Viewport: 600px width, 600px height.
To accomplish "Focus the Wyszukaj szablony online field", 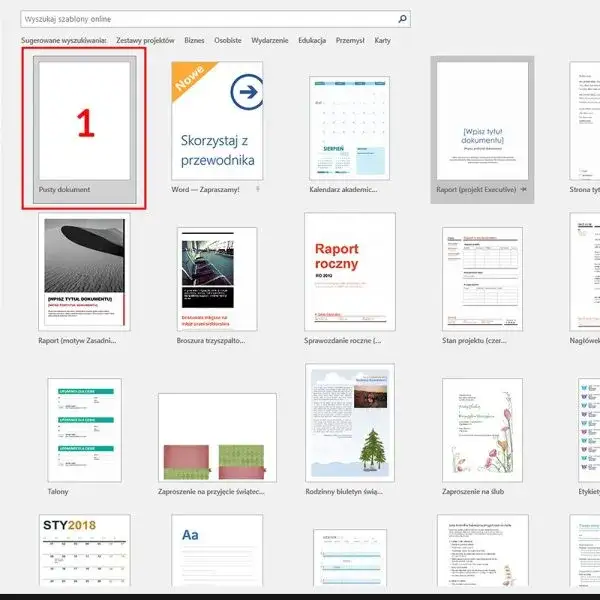I will pyautogui.click(x=215, y=19).
